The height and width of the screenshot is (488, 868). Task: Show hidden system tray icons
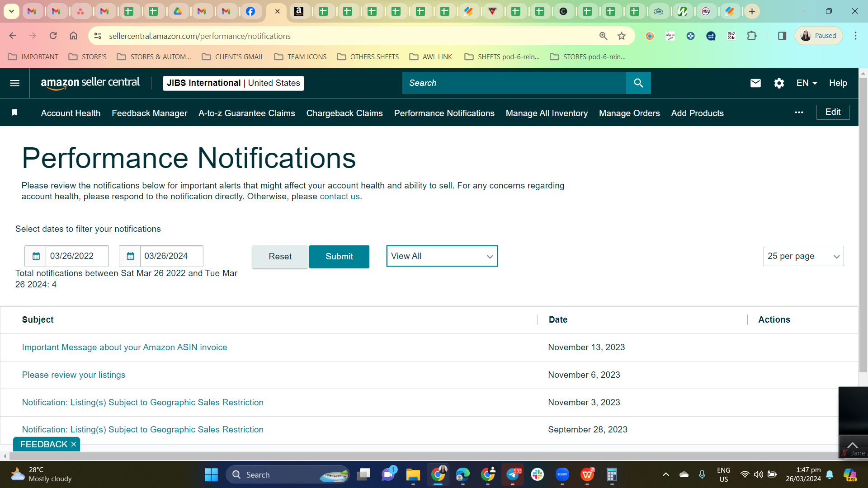coord(665,474)
